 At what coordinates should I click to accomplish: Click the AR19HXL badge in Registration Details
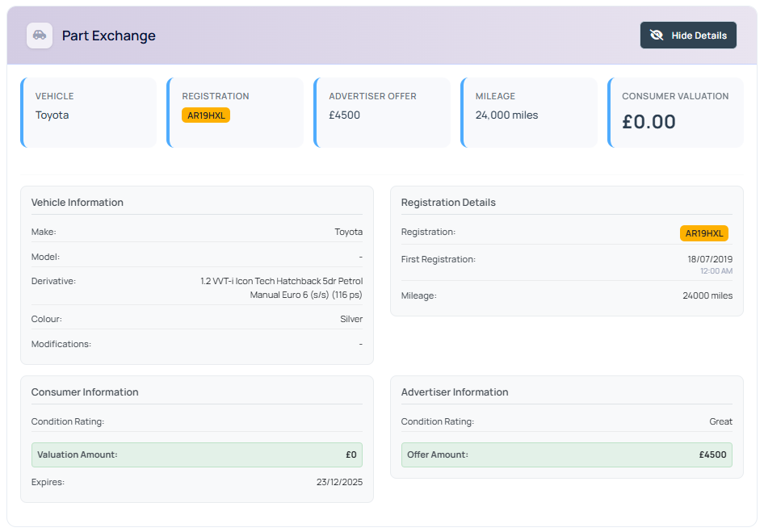pos(704,233)
